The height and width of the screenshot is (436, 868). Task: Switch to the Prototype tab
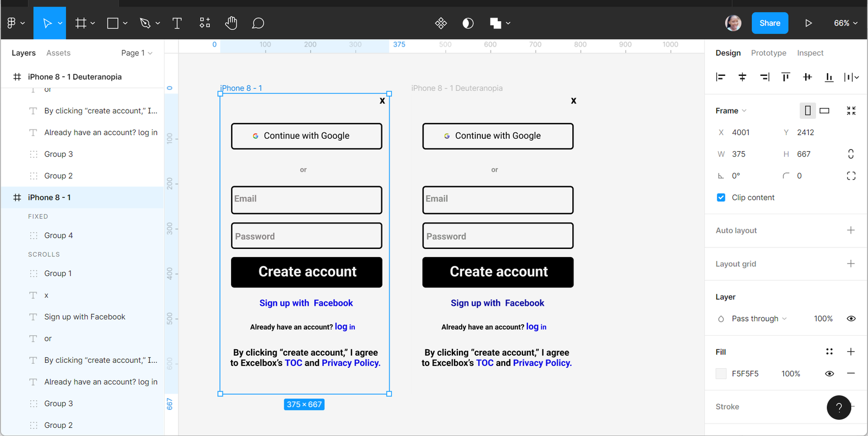tap(768, 53)
